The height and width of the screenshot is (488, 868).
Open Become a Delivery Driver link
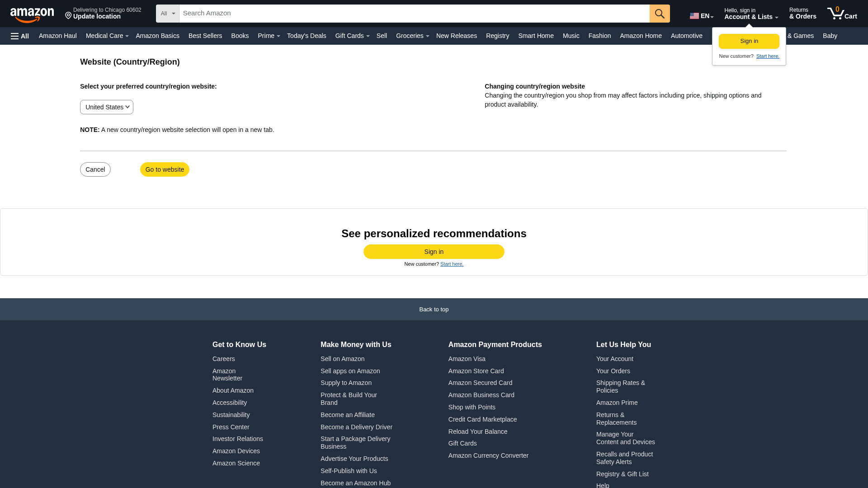coord(356,427)
